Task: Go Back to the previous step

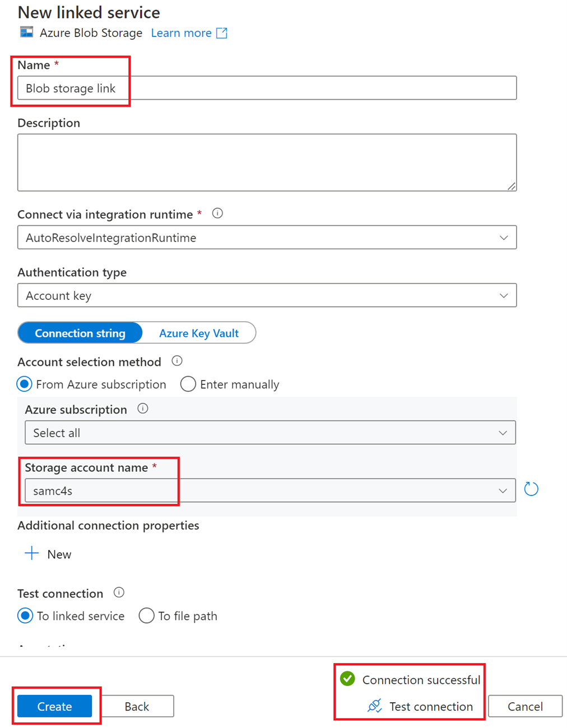Action: pyautogui.click(x=137, y=706)
